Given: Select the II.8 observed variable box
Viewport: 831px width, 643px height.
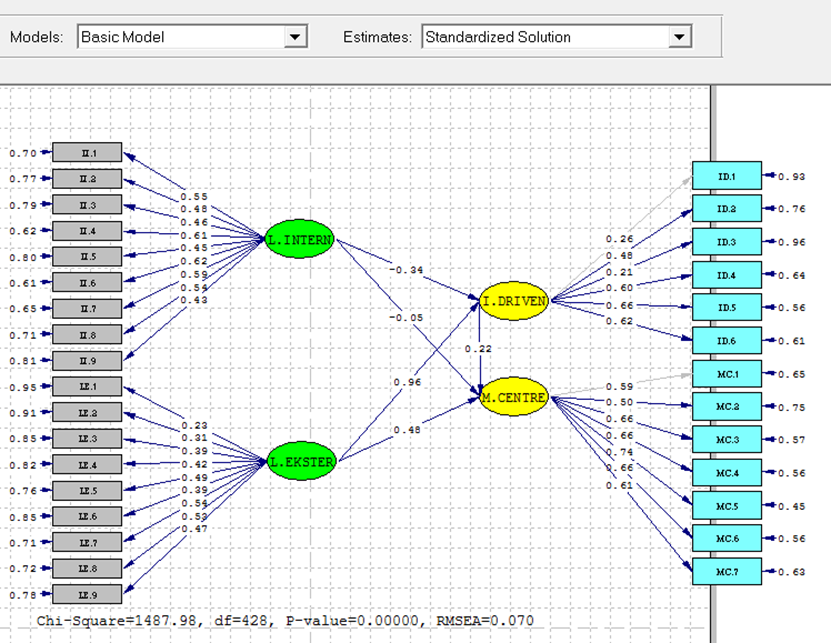Looking at the screenshot, I should coord(87,334).
